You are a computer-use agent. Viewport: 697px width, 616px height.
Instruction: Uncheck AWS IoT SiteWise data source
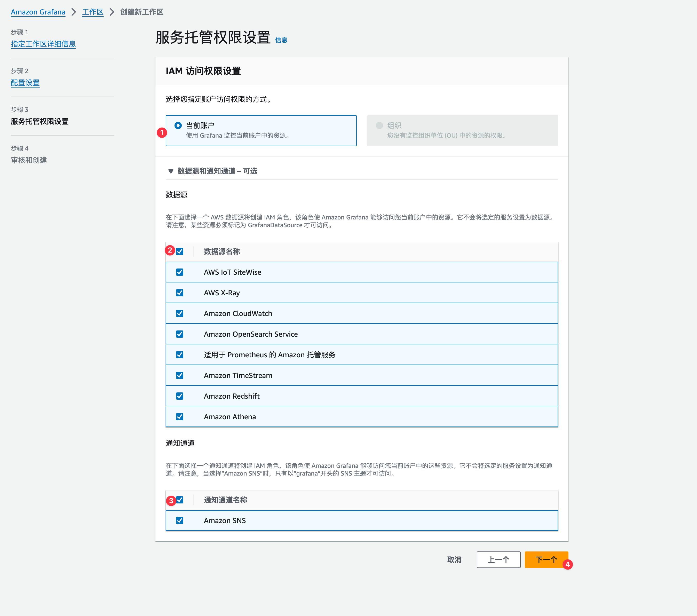pos(180,272)
